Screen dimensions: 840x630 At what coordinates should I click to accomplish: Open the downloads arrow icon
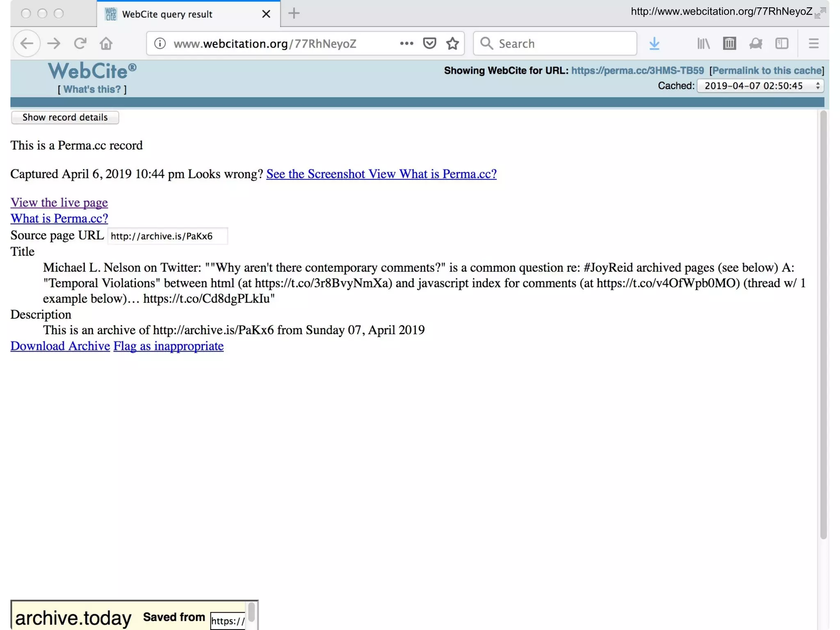point(654,43)
